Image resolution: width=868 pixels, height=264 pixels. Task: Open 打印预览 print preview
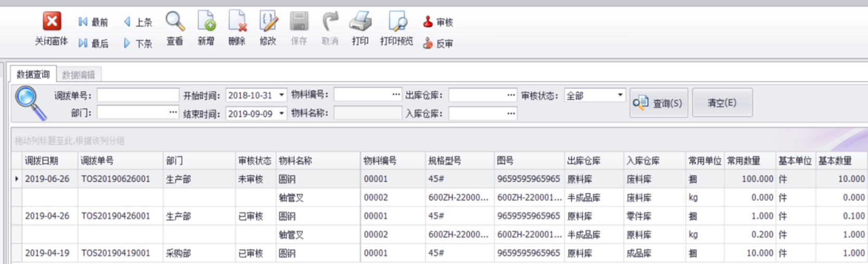(397, 22)
